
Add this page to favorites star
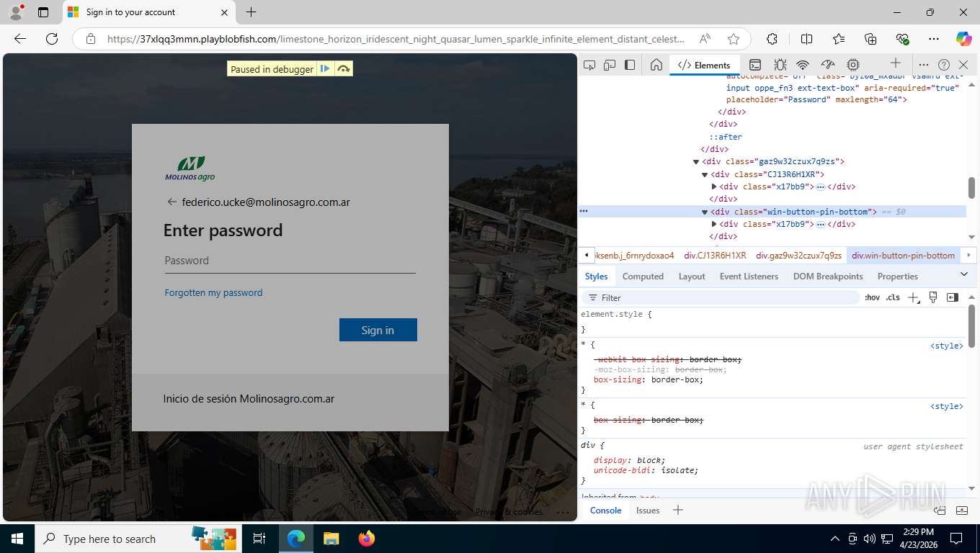(x=734, y=39)
